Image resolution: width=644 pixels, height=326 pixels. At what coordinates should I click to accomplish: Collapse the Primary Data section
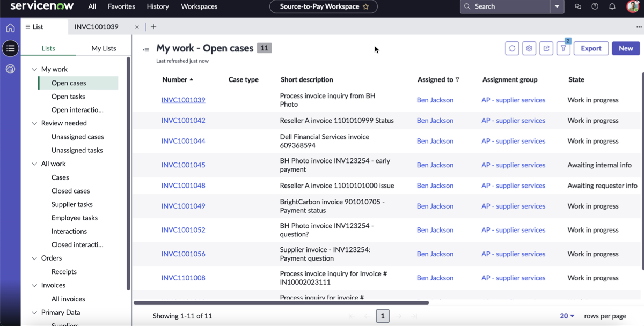[34, 313]
